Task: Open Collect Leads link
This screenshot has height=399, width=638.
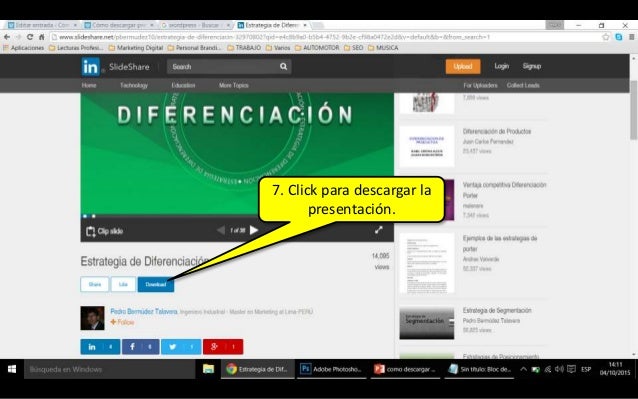Action: point(523,85)
